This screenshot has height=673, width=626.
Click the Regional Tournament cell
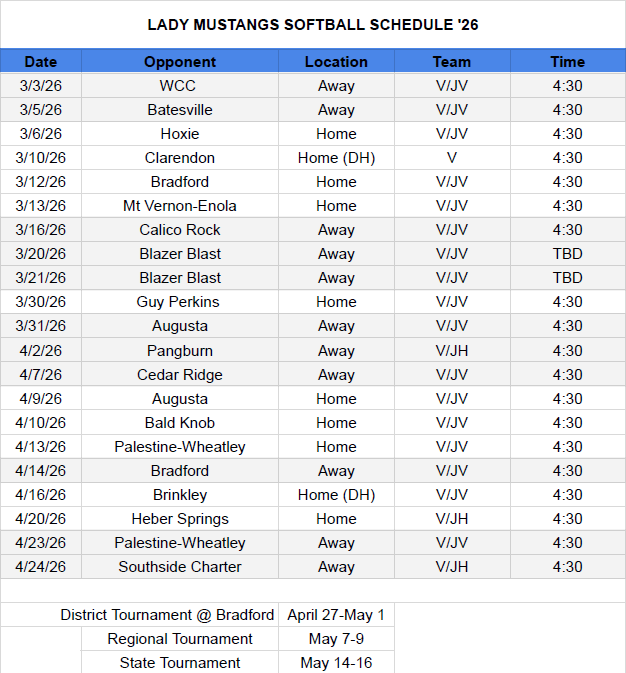pyautogui.click(x=180, y=639)
